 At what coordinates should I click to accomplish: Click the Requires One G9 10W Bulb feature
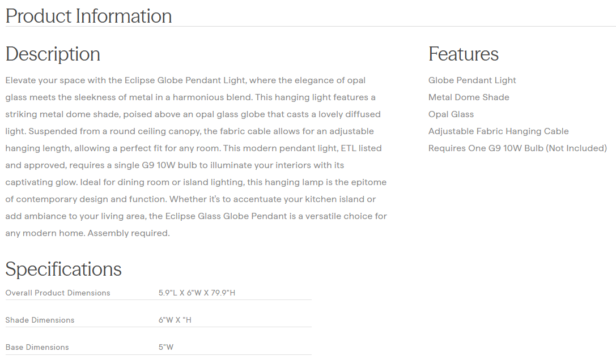tap(517, 148)
